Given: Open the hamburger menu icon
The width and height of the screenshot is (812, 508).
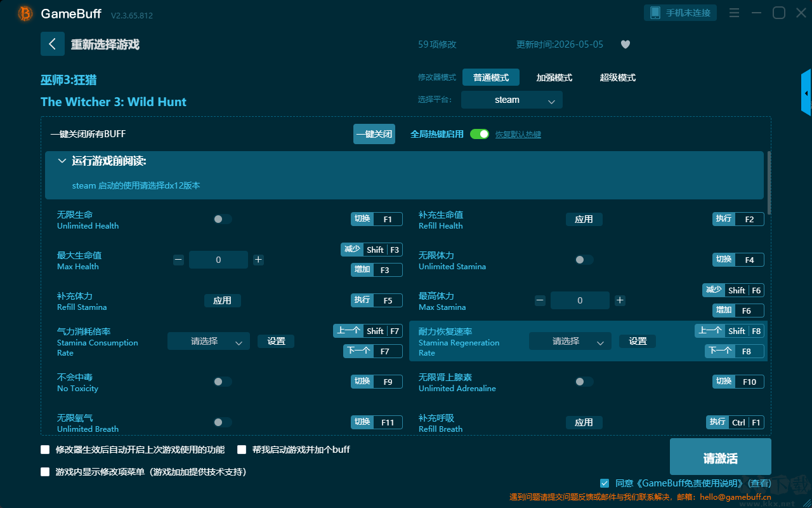Looking at the screenshot, I should pos(734,13).
